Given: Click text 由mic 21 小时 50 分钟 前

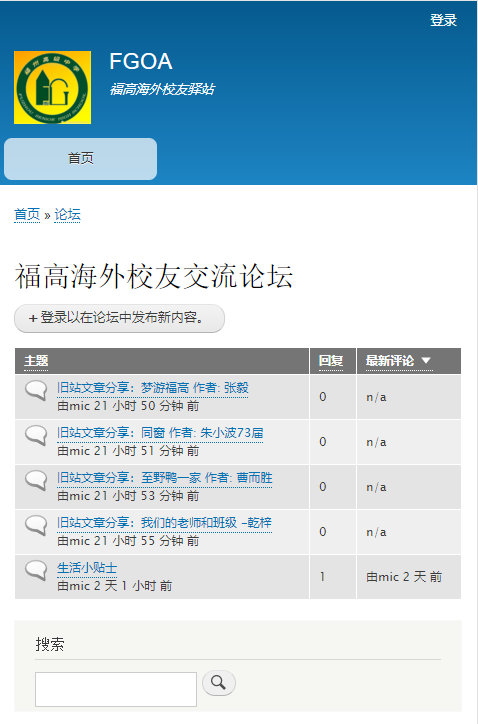Looking at the screenshot, I should point(128,406).
